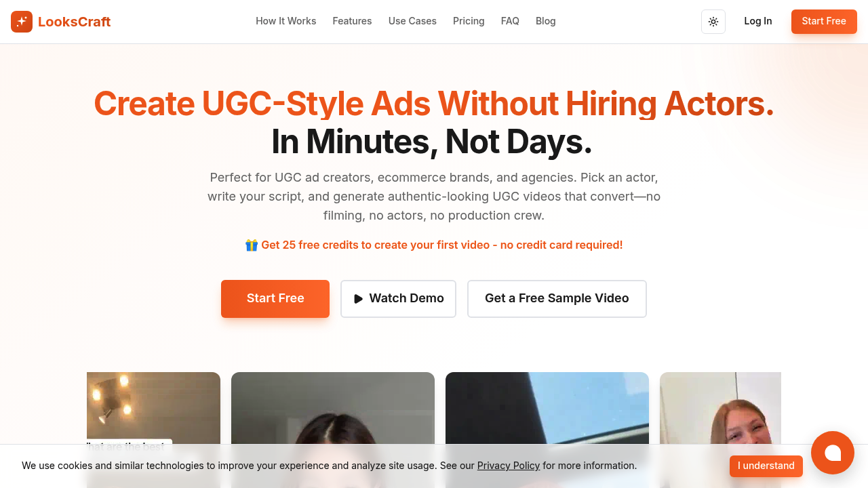Image resolution: width=868 pixels, height=488 pixels.
Task: Click the LooksCraft sparkle logo icon
Action: tap(22, 22)
